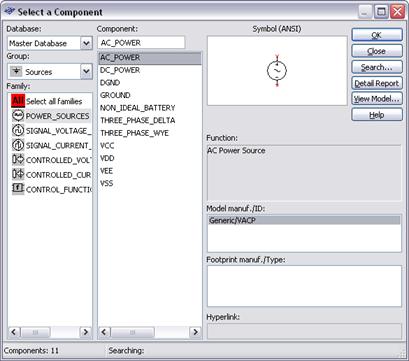Click 'Select all families' text row
Viewport: 409px width, 361px height.
coord(54,101)
